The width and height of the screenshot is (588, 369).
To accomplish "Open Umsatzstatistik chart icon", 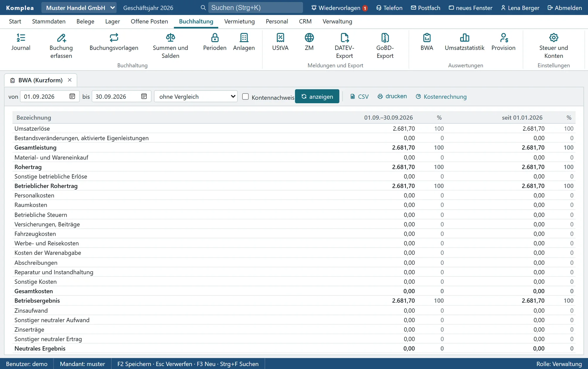I will [465, 38].
